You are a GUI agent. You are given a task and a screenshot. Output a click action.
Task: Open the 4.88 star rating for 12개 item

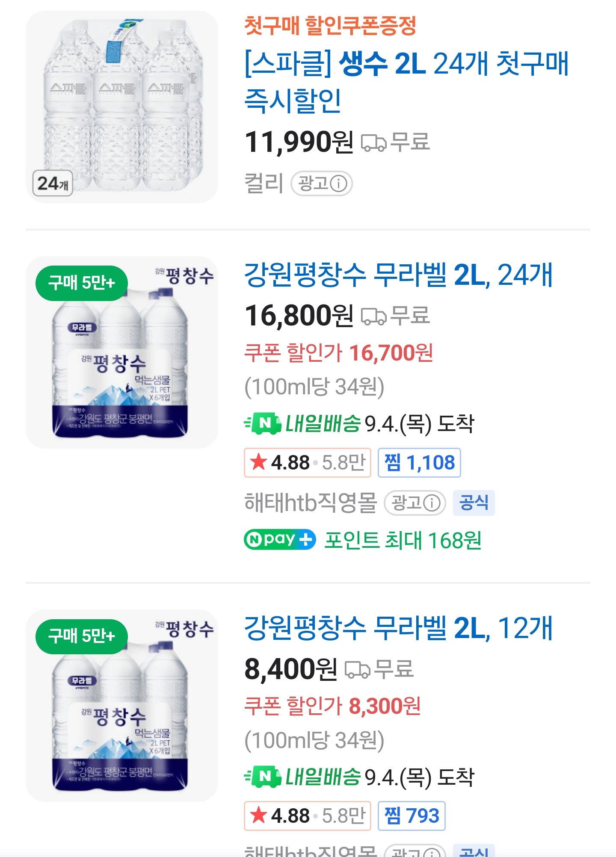click(x=307, y=816)
